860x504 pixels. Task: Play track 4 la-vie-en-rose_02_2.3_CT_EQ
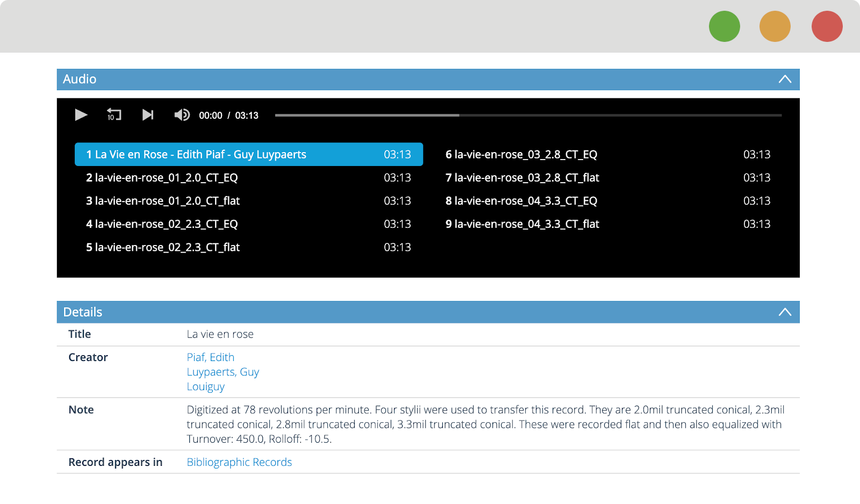coord(249,224)
